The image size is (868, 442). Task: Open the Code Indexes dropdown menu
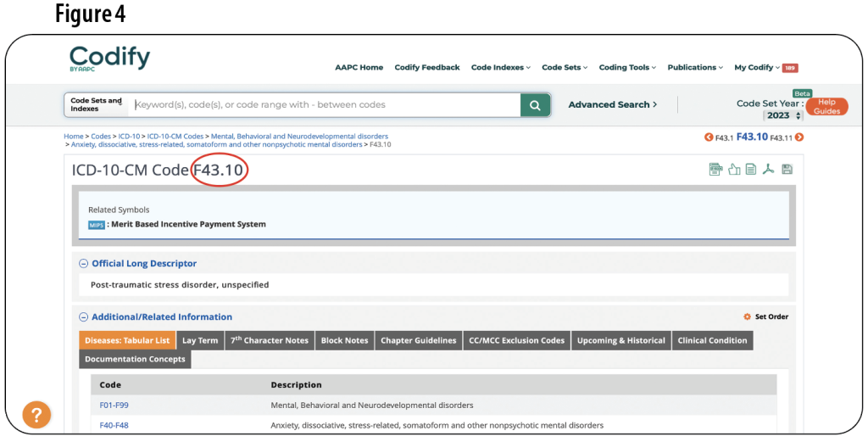(500, 68)
